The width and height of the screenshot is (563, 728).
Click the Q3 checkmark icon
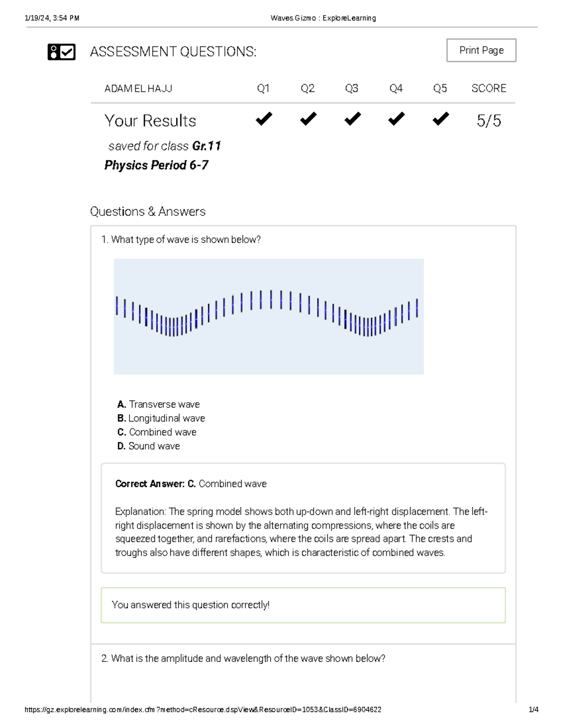click(352, 119)
